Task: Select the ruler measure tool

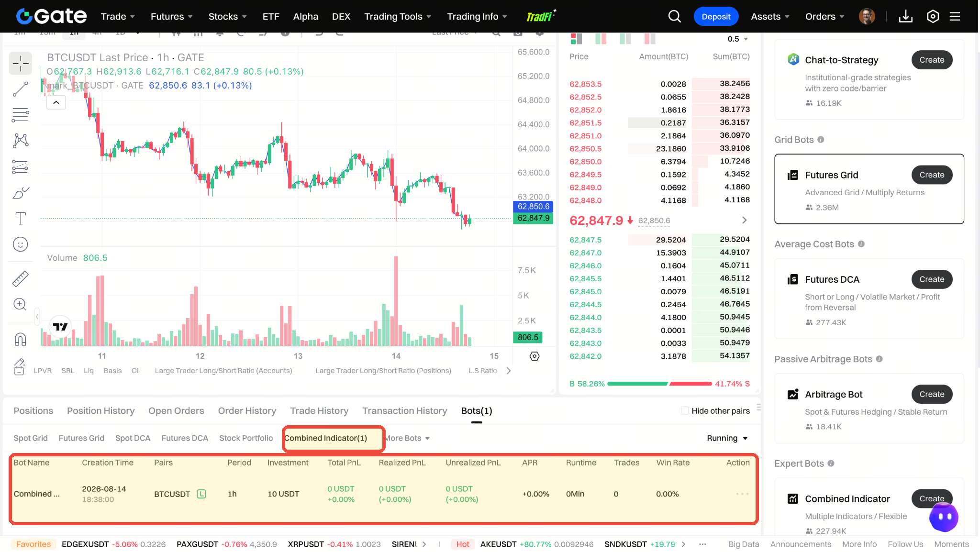Action: tap(20, 278)
